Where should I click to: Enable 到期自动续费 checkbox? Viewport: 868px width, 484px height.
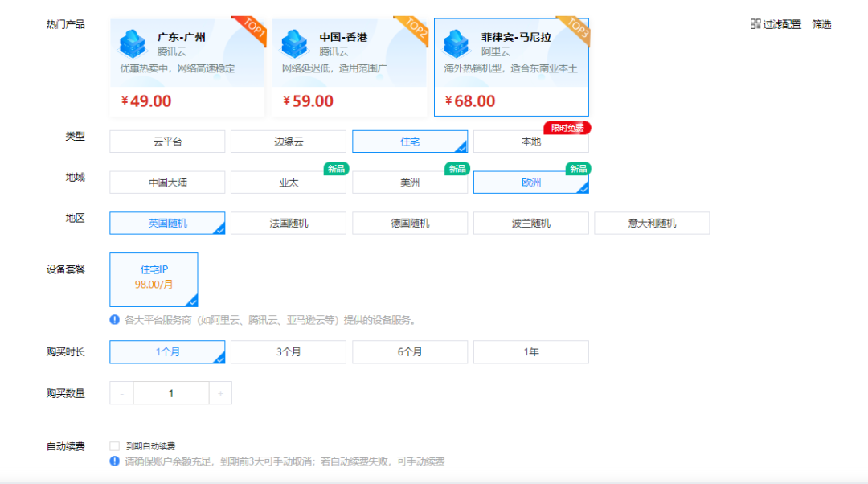point(115,446)
